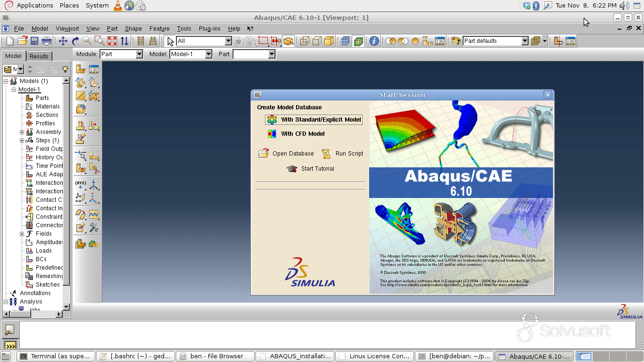This screenshot has width=644, height=362.
Task: Click the Color Code palette icon
Action: point(455,41)
